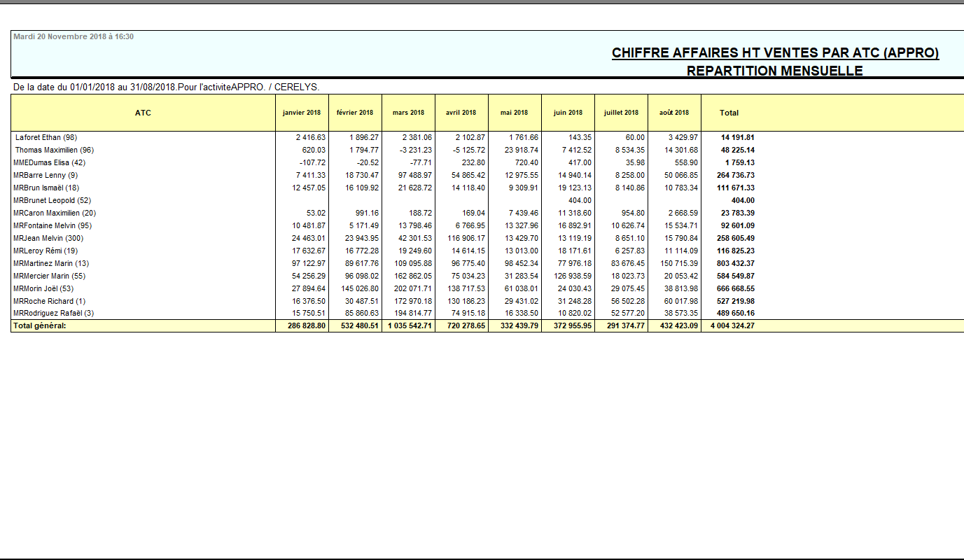Select the janvier 2018 column header
Screen dimensions: 964x560
pos(302,112)
